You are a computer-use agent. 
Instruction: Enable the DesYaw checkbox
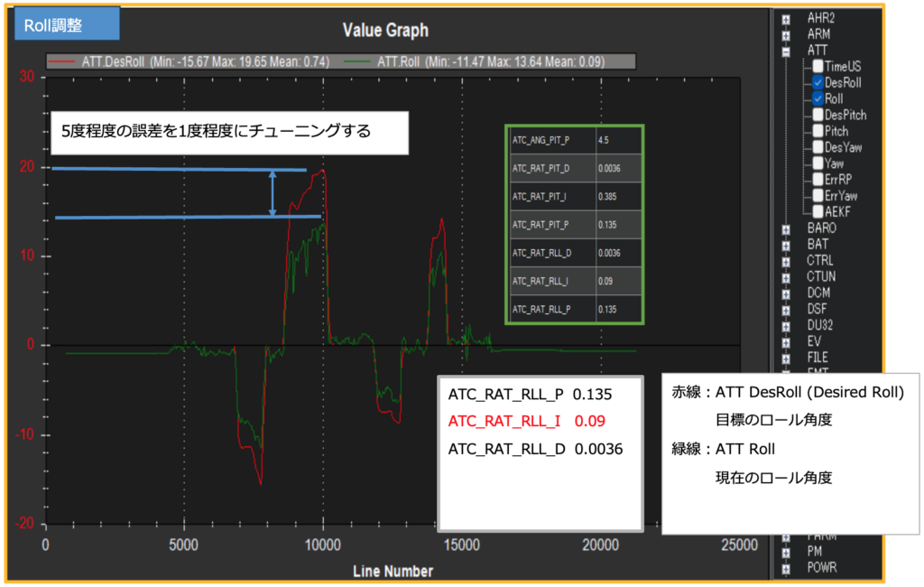(x=818, y=147)
